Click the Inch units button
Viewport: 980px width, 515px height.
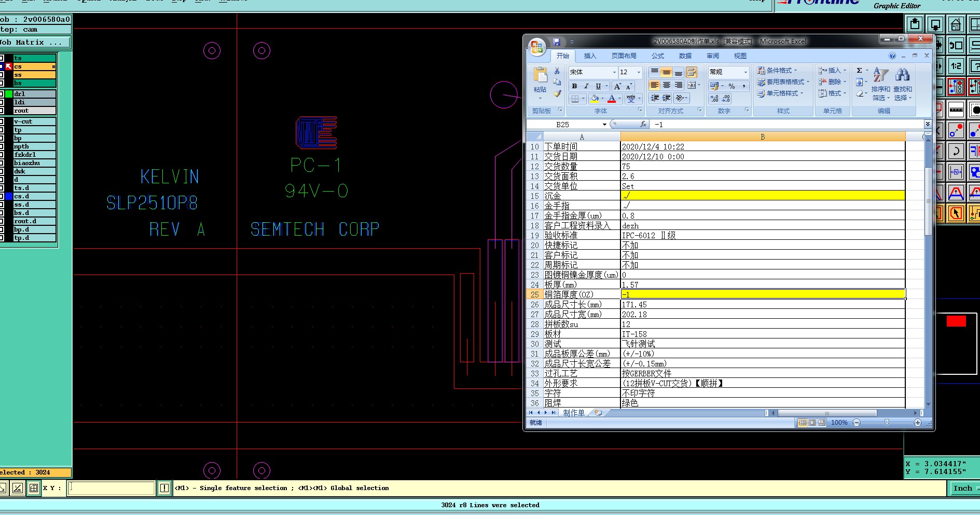tap(963, 488)
